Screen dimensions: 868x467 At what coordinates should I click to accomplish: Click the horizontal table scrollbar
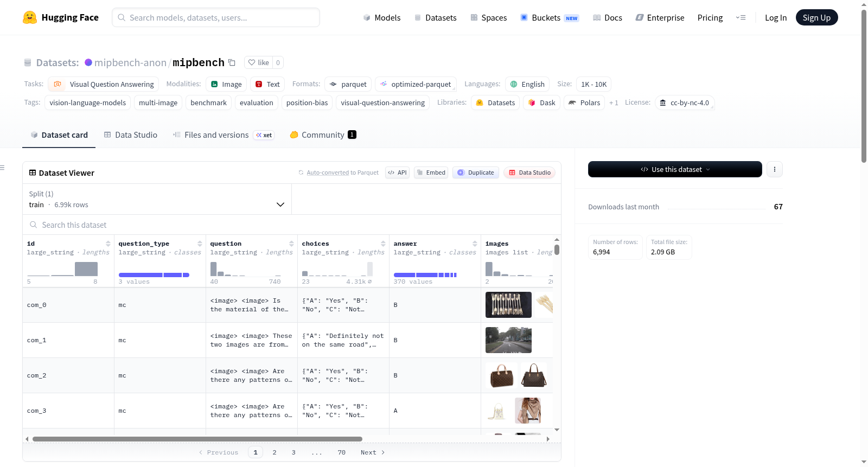197,439
